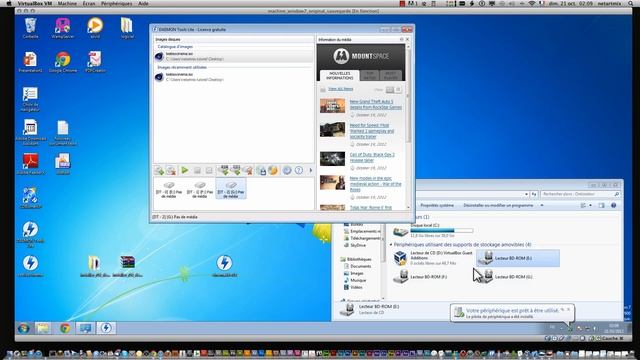The height and width of the screenshot is (360, 640).
Task: Select virtual drive DT-0 (E:)
Action: [169, 189]
